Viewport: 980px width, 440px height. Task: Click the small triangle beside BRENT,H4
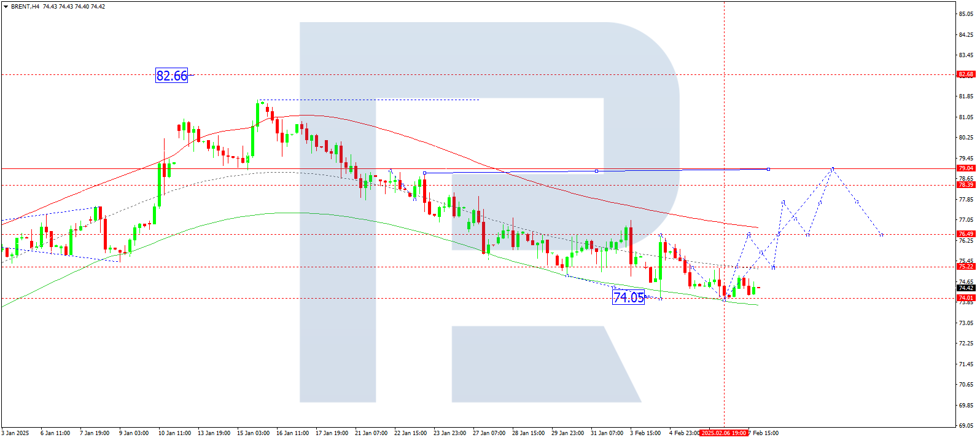(6, 7)
